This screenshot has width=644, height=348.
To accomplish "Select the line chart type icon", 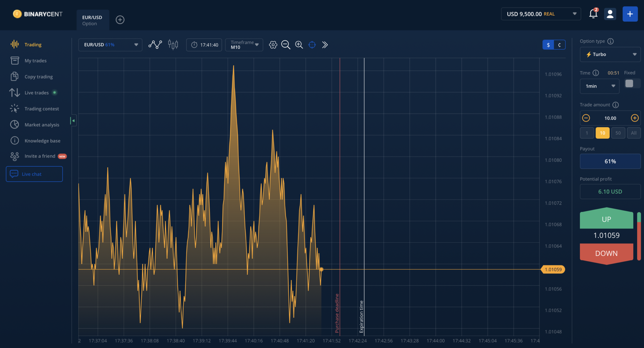I will tap(155, 45).
